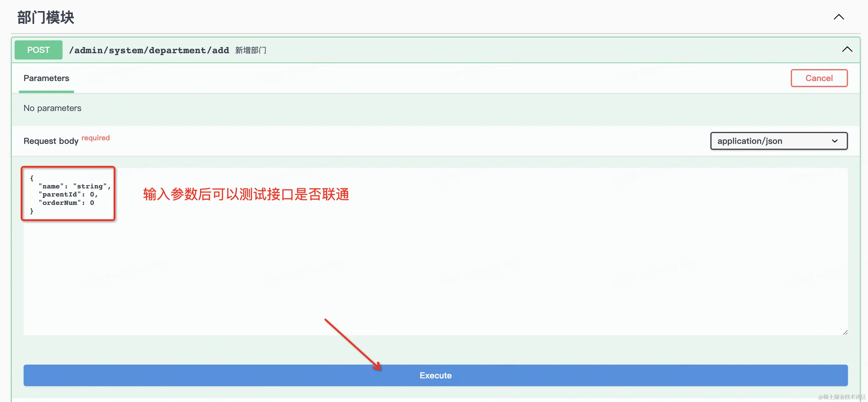This screenshot has width=868, height=402.
Task: Click the 新增部门 operation summary text
Action: [250, 50]
